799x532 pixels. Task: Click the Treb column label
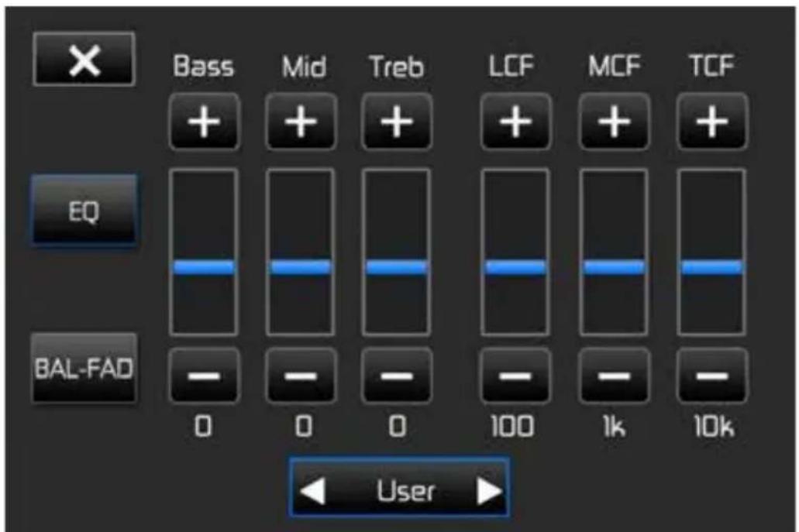pos(397,66)
